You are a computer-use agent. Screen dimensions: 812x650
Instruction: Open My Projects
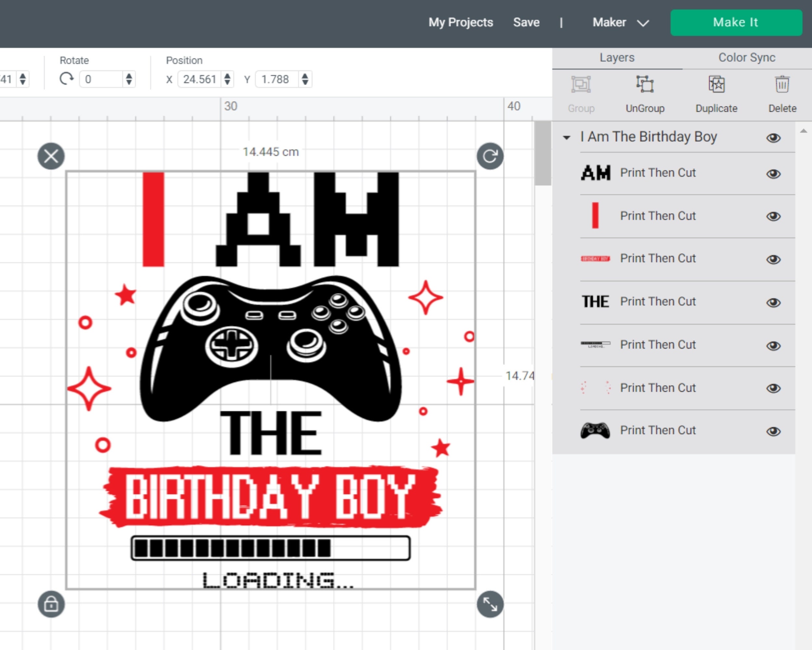click(x=461, y=23)
